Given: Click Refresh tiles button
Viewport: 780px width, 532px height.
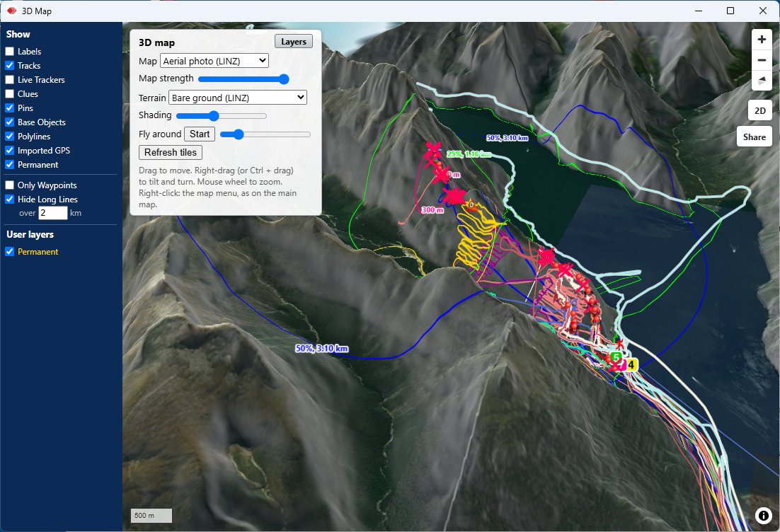Looking at the screenshot, I should pos(171,152).
